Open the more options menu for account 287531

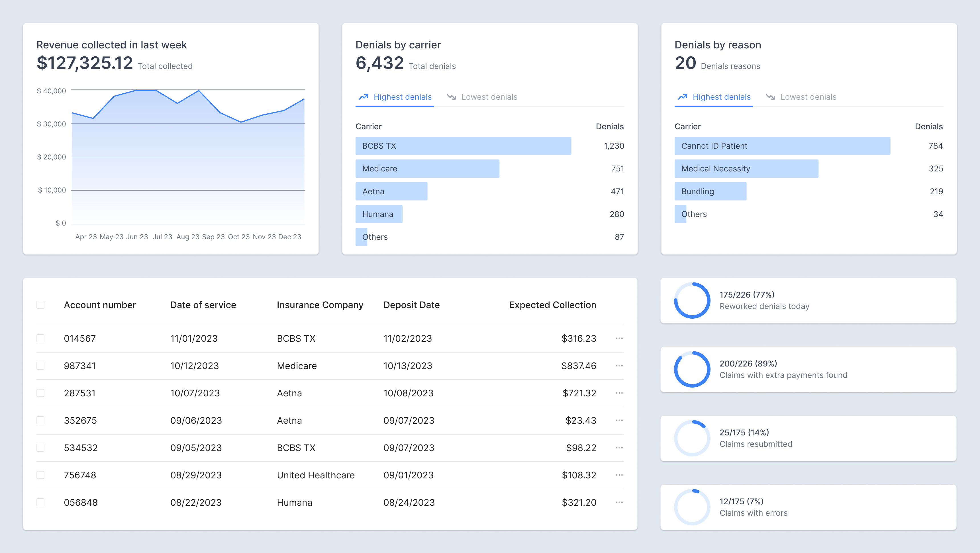619,393
